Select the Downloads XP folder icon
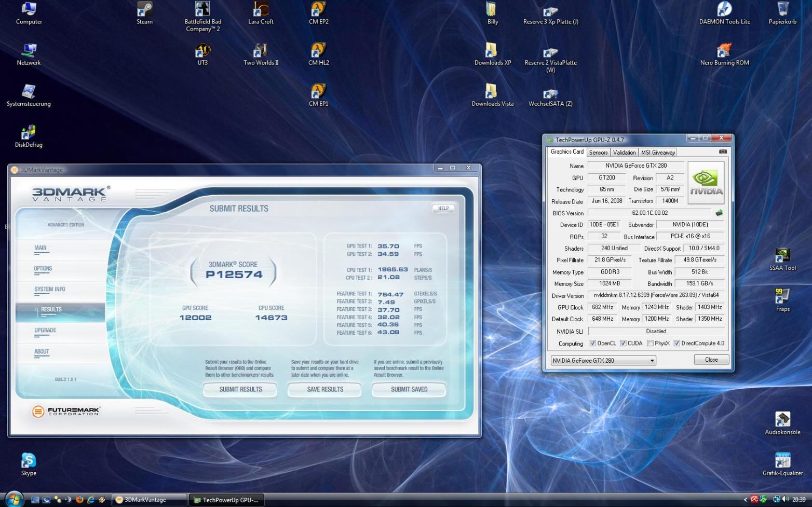The width and height of the screenshot is (812, 507). coord(492,54)
